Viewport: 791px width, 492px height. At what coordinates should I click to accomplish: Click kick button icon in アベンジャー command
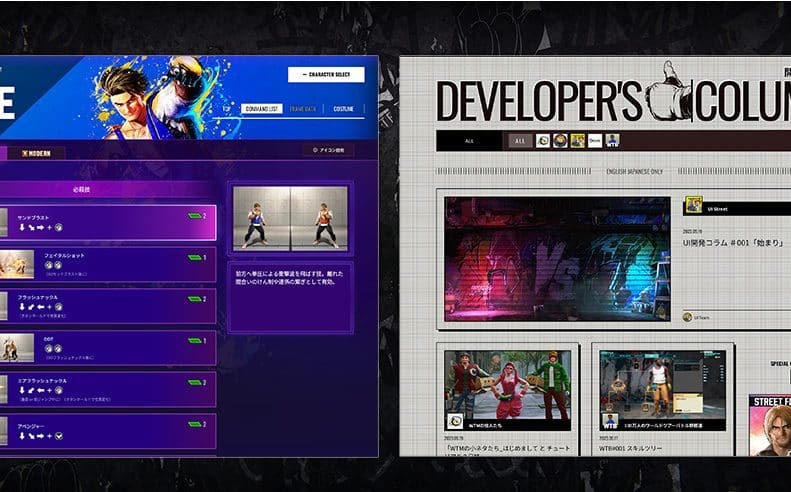[59, 436]
